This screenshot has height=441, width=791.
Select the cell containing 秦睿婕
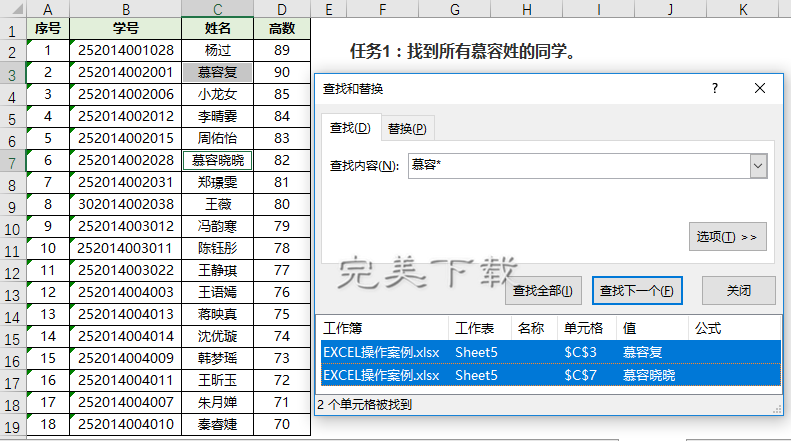(x=217, y=424)
